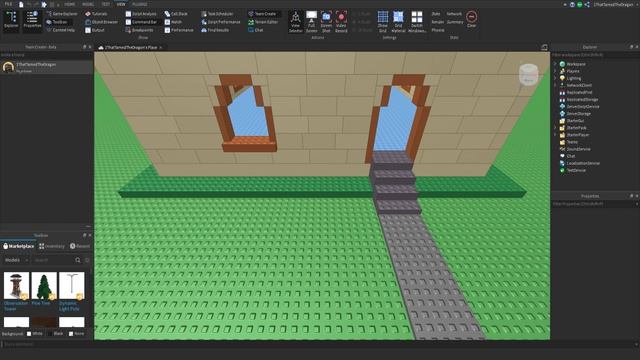
Task: Open the Inventory tab in Toolbox
Action: [x=52, y=246]
